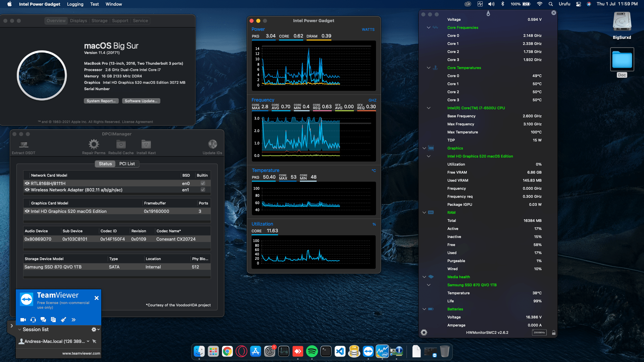Open Andress-iMac.local session dropdown arrow
The width and height of the screenshot is (644, 362).
[x=88, y=341]
